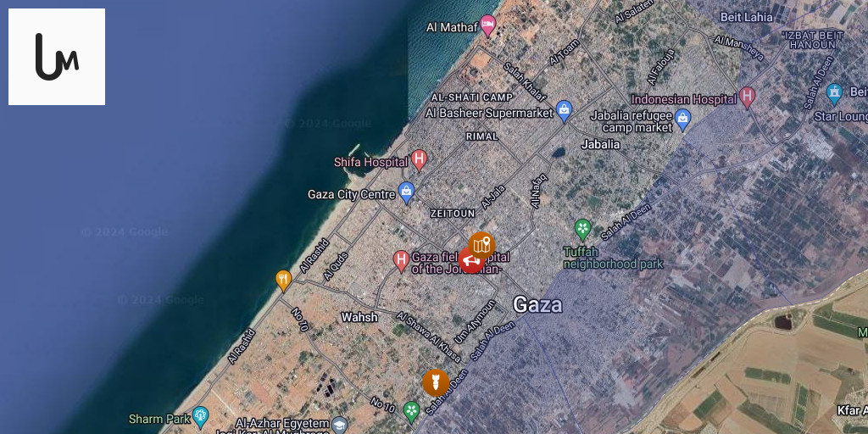Open the Al Mathaf hotel marker
868x434 pixels.
click(487, 25)
